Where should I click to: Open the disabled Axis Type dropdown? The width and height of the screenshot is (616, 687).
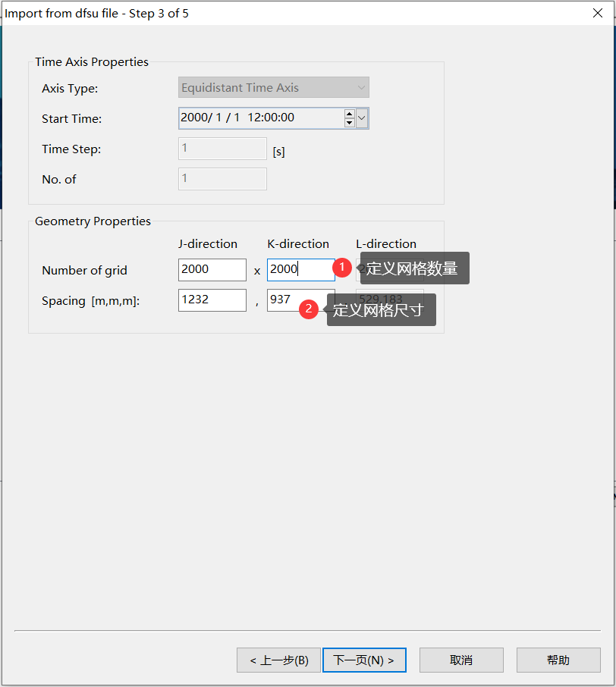(274, 88)
